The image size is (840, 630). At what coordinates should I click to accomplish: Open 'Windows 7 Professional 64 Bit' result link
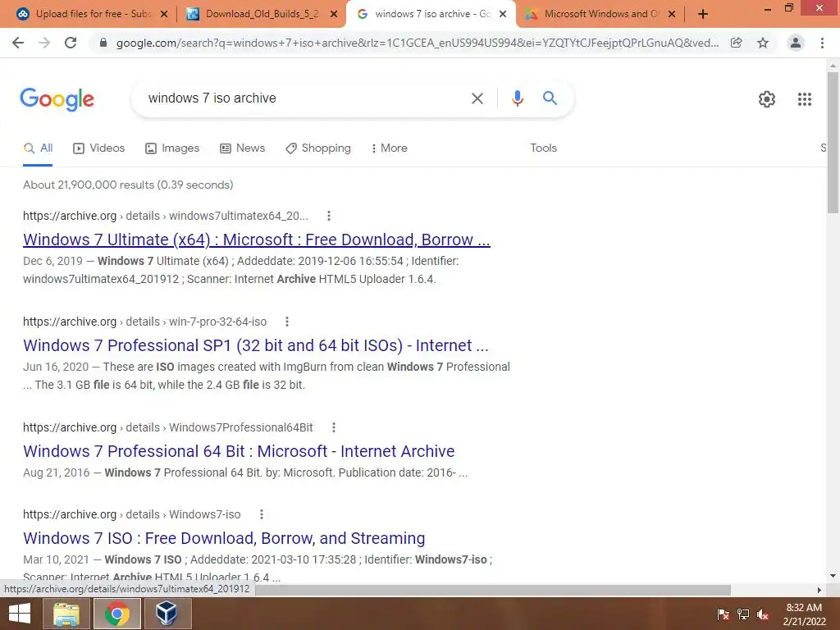point(239,452)
